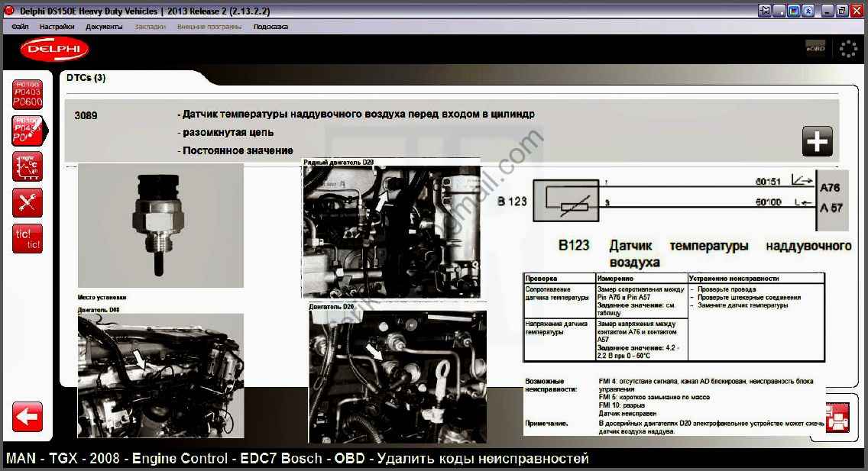The image size is (868, 471).
Task: Click the Delphi logo
Action: [54, 50]
